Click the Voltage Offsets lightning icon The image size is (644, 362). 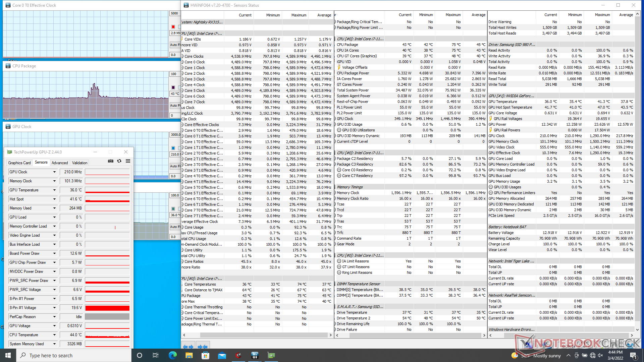pos(339,67)
